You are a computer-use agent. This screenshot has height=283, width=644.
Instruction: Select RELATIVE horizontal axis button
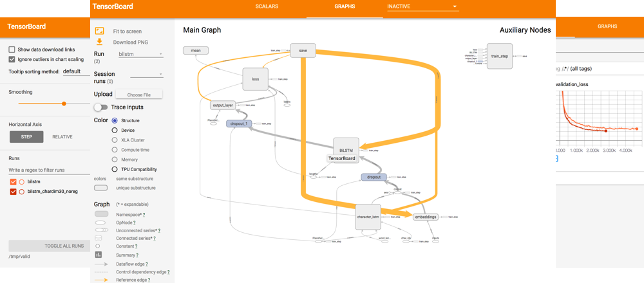tap(62, 137)
